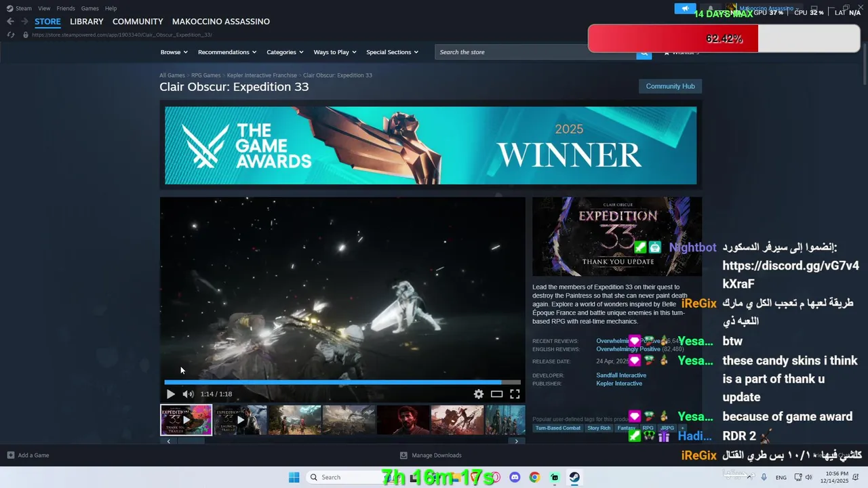Open RPG Games breadcrumb link
The height and width of the screenshot is (488, 868).
tap(205, 75)
